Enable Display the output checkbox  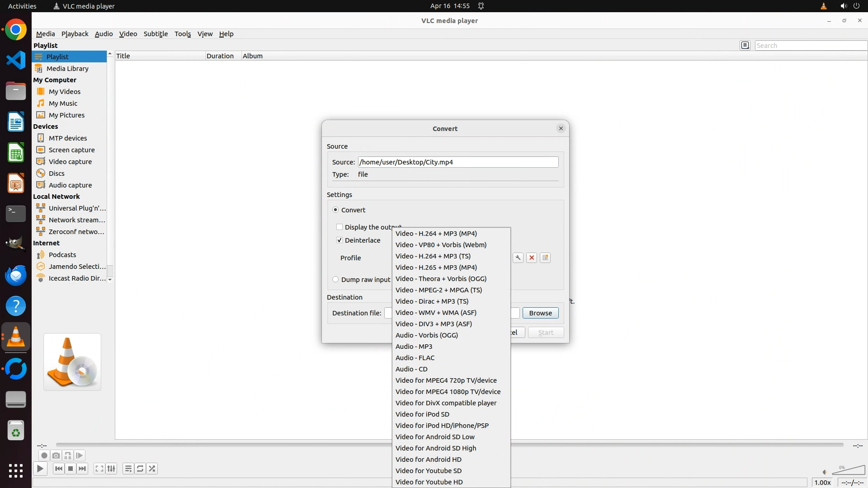(x=340, y=227)
